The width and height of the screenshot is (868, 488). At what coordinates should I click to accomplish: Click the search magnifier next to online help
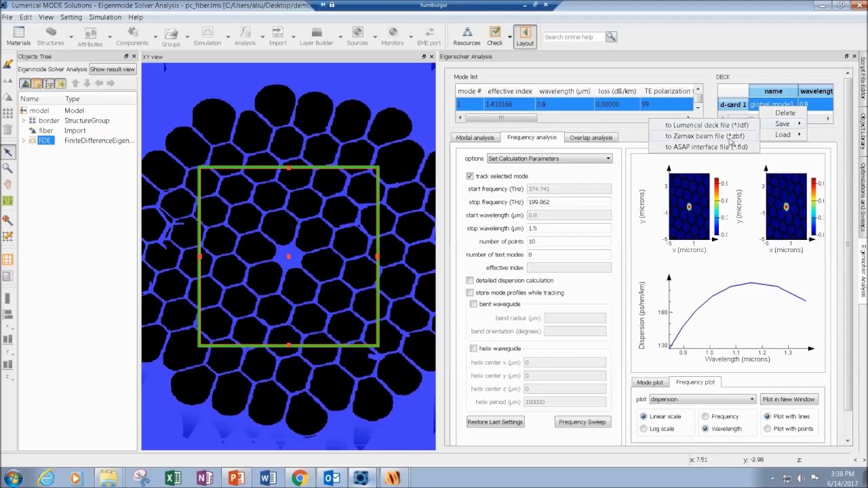click(x=611, y=37)
